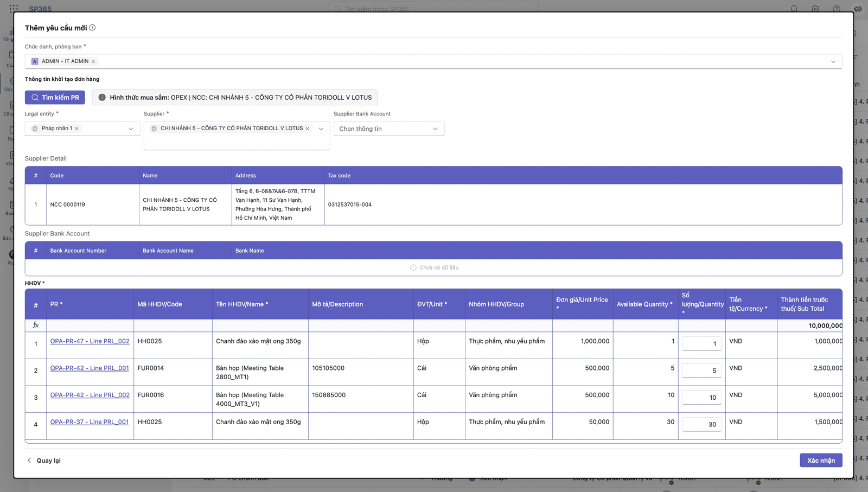Remove the CHI NHÁNH 5 supplier tag
The width and height of the screenshot is (868, 492).
point(308,129)
